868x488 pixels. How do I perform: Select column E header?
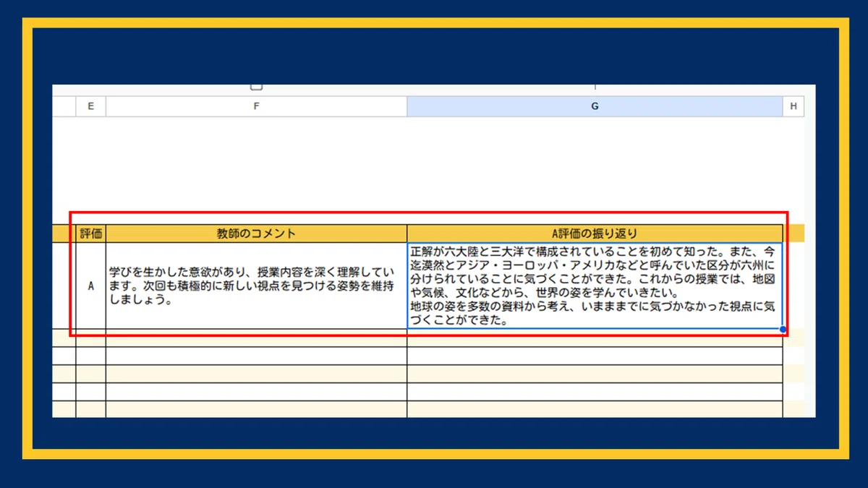point(90,106)
